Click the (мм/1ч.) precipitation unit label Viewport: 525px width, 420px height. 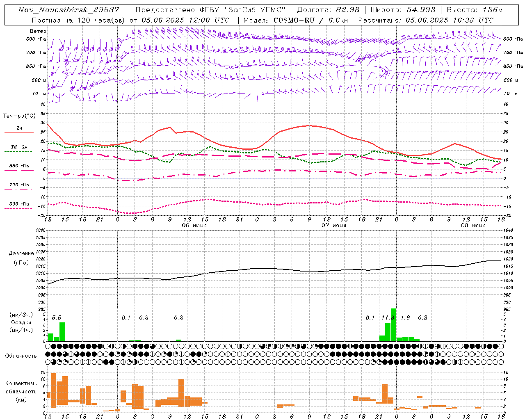click(21, 330)
